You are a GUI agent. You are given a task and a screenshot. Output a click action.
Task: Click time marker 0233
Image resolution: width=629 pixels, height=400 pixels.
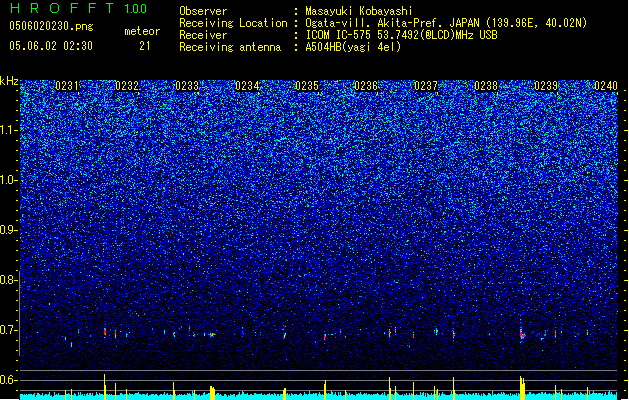pyautogui.click(x=187, y=86)
